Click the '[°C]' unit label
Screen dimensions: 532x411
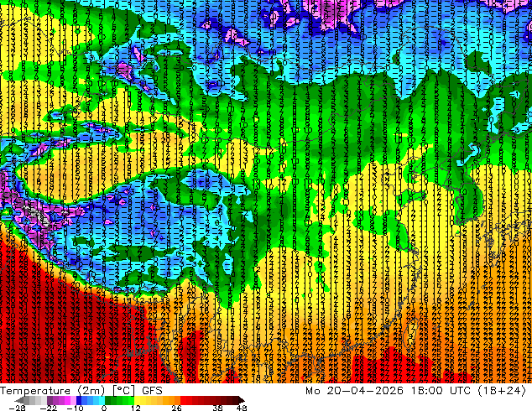[x=124, y=391]
